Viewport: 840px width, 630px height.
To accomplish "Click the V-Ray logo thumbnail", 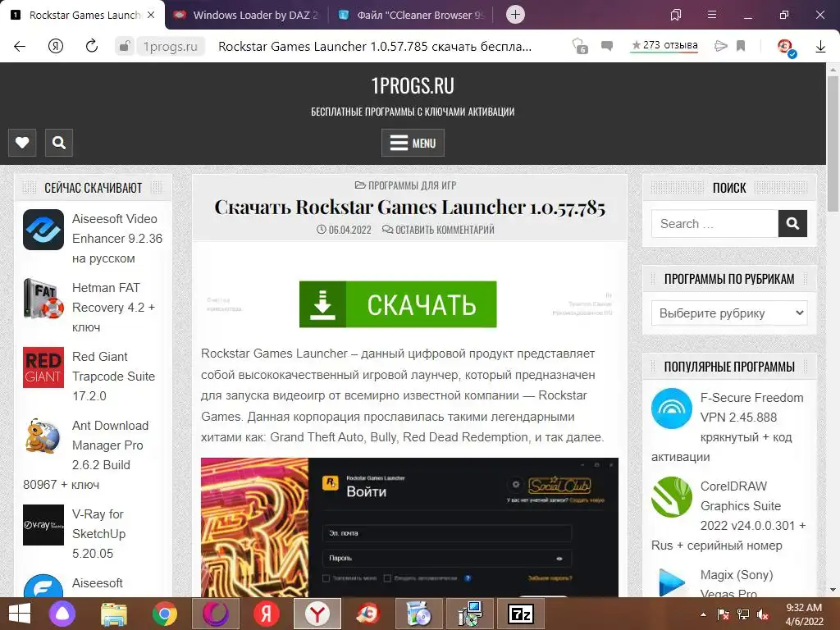I will click(x=43, y=525).
